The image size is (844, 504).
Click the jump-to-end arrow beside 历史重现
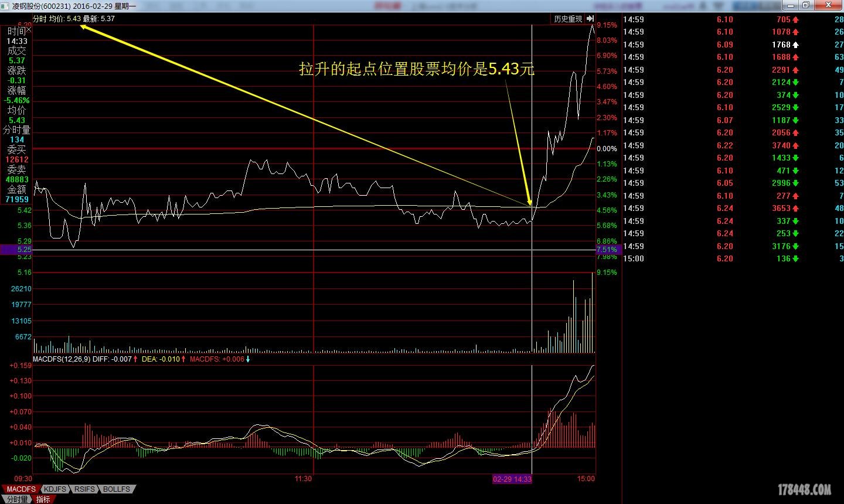590,19
